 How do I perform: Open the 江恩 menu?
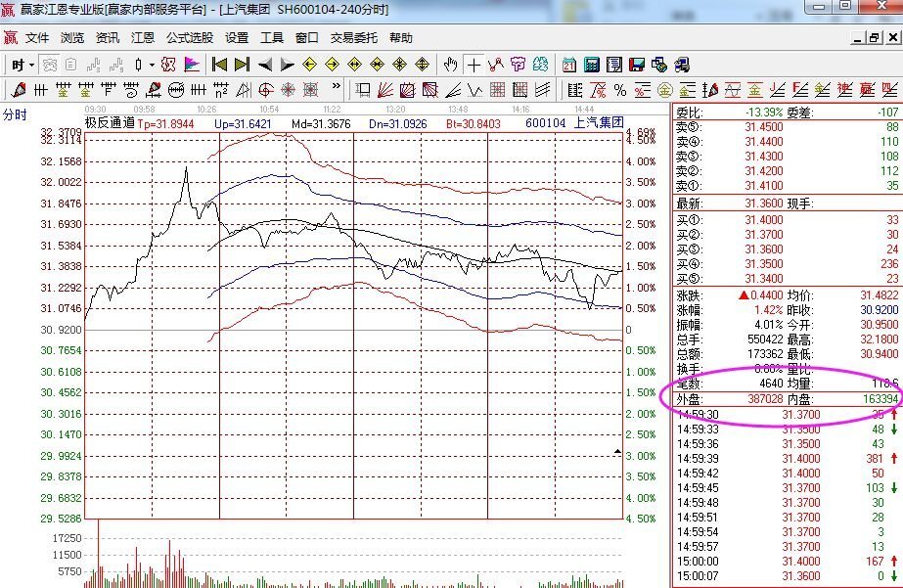click(143, 38)
